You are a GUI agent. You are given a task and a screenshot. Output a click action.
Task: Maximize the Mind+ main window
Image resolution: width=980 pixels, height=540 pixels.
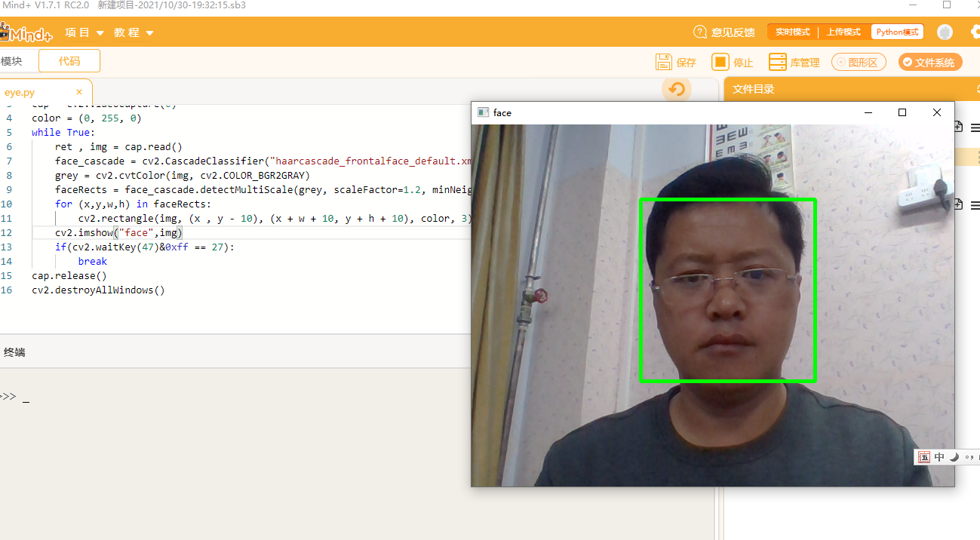(947, 5)
